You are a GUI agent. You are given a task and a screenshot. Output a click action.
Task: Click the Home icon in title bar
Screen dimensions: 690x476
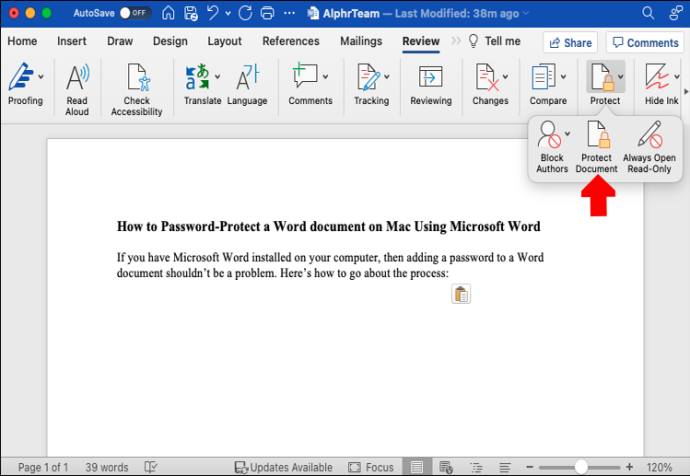point(168,13)
